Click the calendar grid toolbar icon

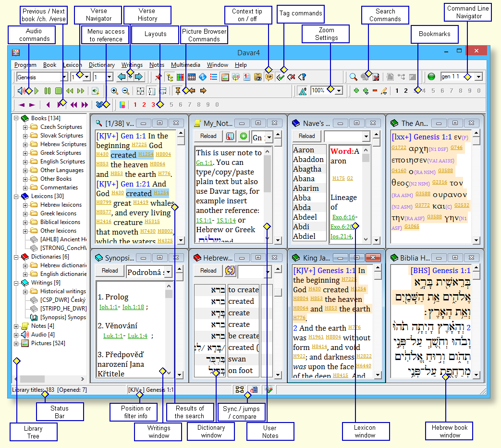[192, 77]
